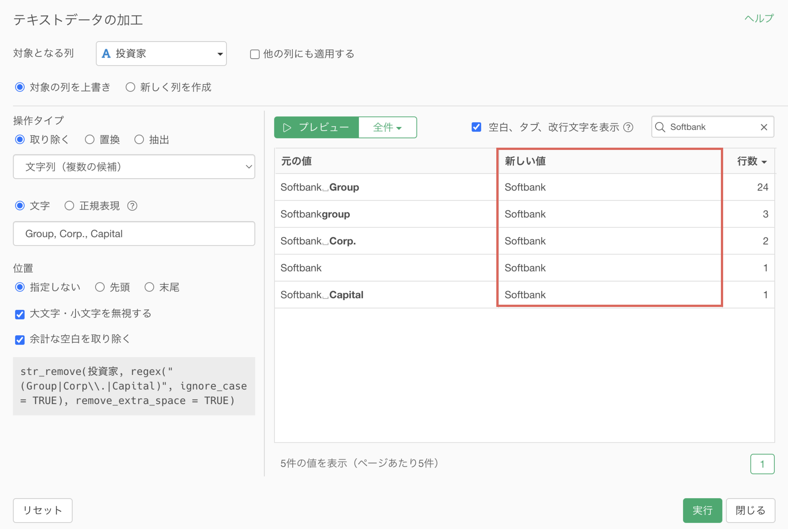This screenshot has width=788, height=532.
Task: Click the magnifier icon in search box
Action: (660, 127)
